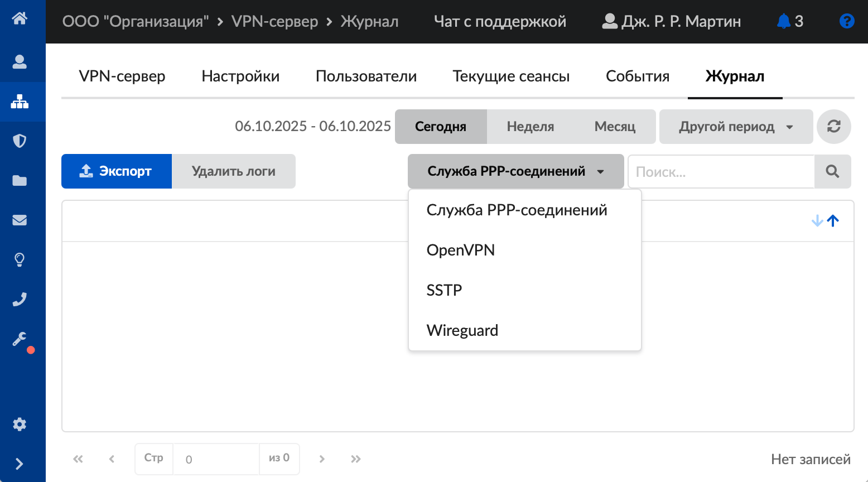Expand the sidebar with bottom chevron
This screenshot has height=482, width=868.
pos(20,464)
